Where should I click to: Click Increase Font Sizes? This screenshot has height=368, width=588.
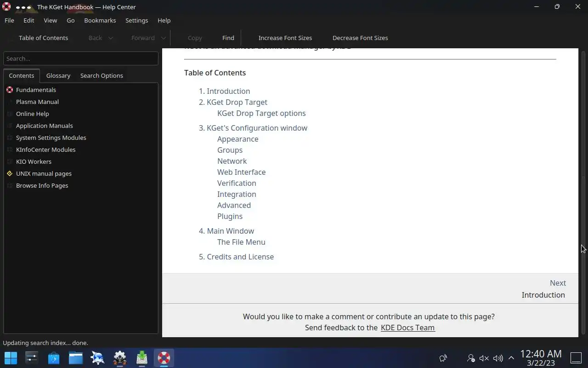tap(285, 38)
